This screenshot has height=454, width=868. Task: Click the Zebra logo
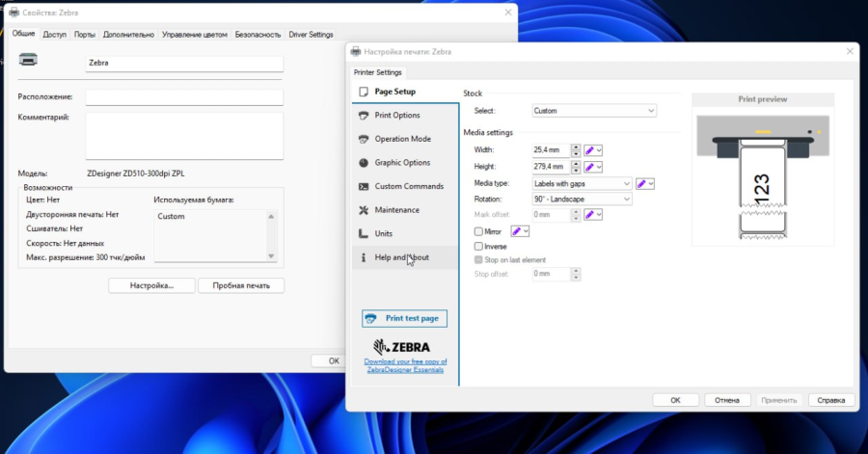[402, 347]
